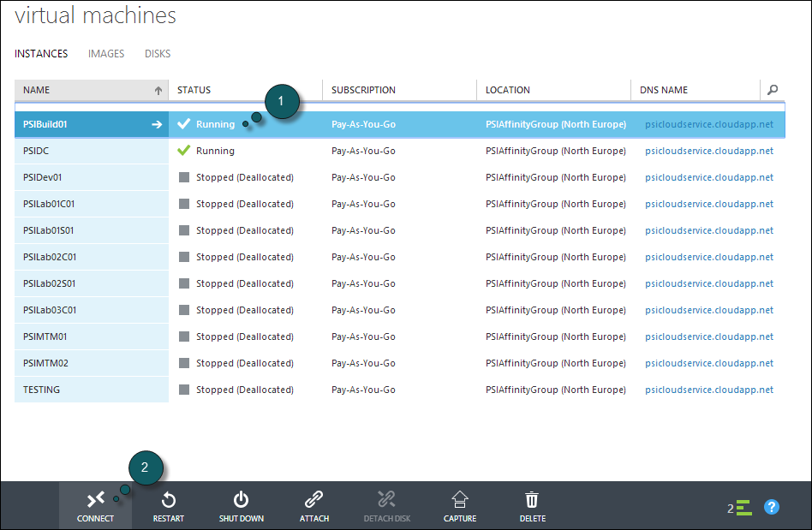Switch to the IMAGES tab
Image resolution: width=812 pixels, height=530 pixels.
[106, 54]
